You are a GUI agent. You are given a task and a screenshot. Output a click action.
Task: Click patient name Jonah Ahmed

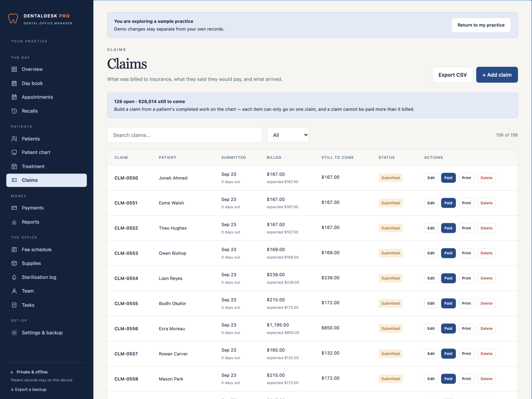point(173,178)
